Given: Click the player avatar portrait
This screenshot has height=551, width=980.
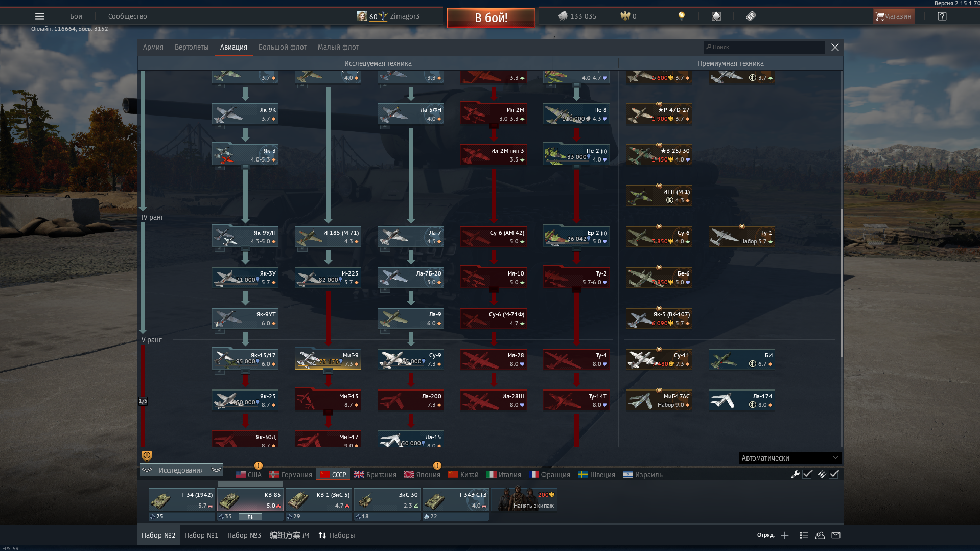Looking at the screenshot, I should tap(362, 16).
